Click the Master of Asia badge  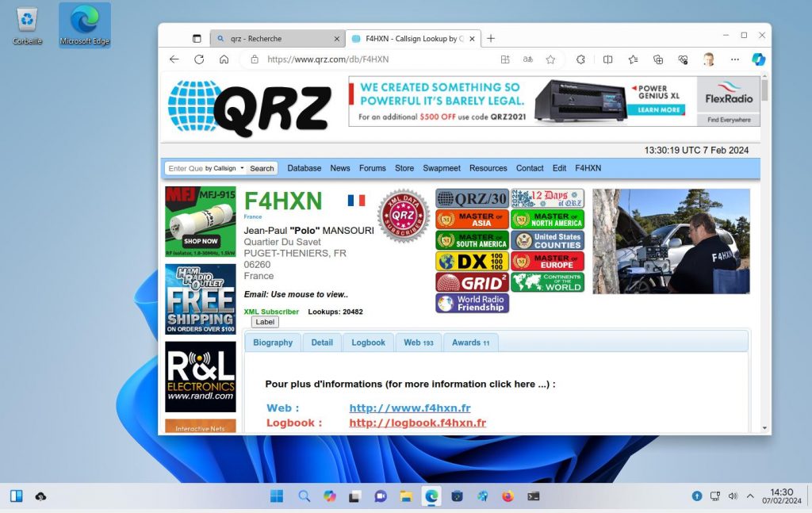(473, 220)
